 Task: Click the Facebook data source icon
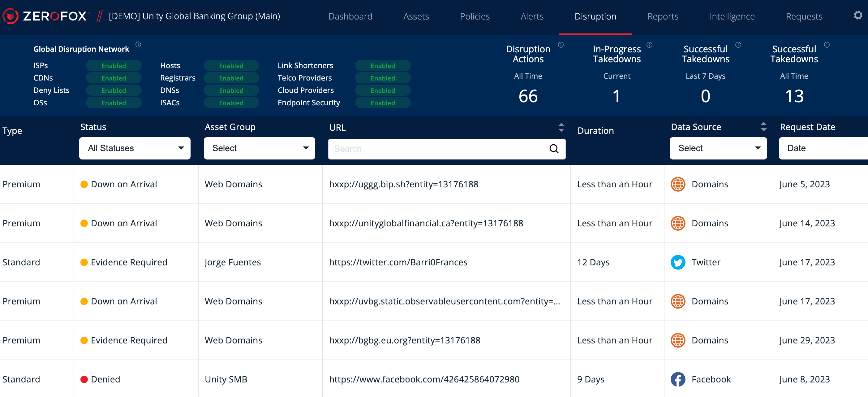678,379
